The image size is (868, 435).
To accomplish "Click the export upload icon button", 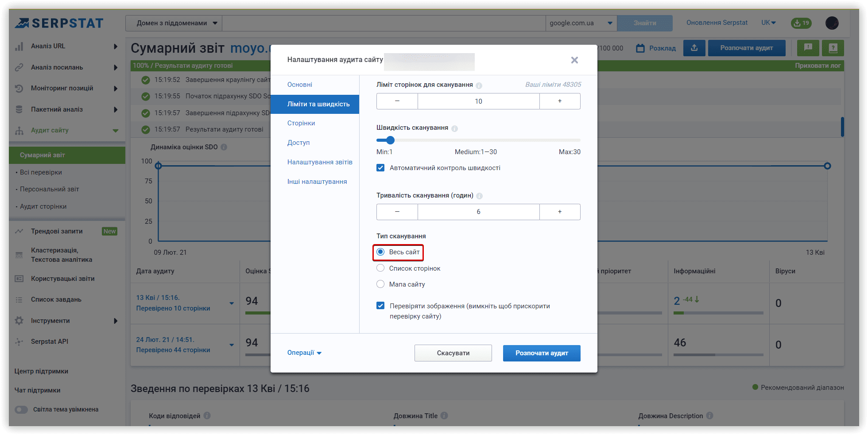I will [x=694, y=48].
